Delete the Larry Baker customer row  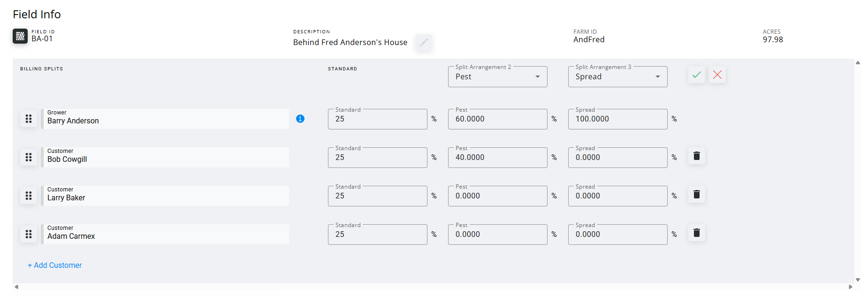(696, 194)
